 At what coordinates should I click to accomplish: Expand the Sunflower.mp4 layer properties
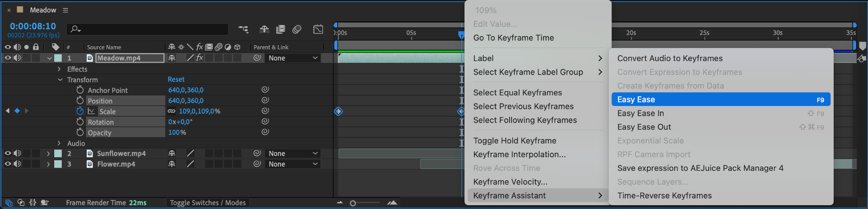click(x=48, y=153)
